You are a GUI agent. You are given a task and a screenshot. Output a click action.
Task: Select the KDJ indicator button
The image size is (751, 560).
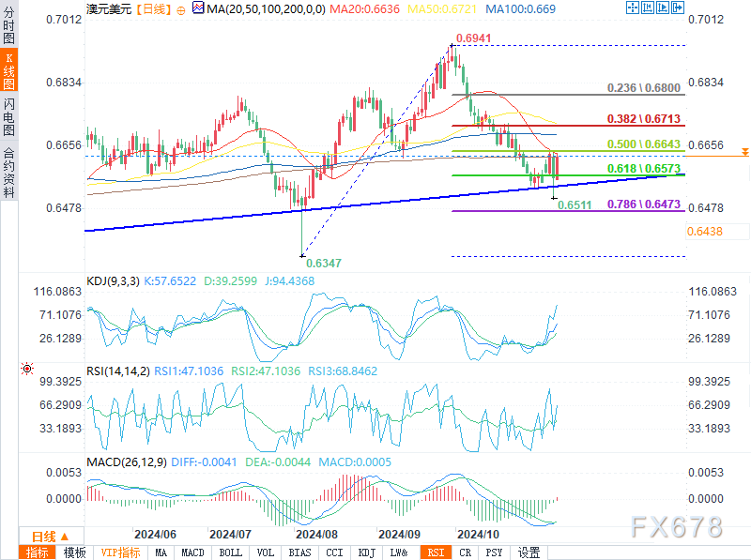point(366,552)
